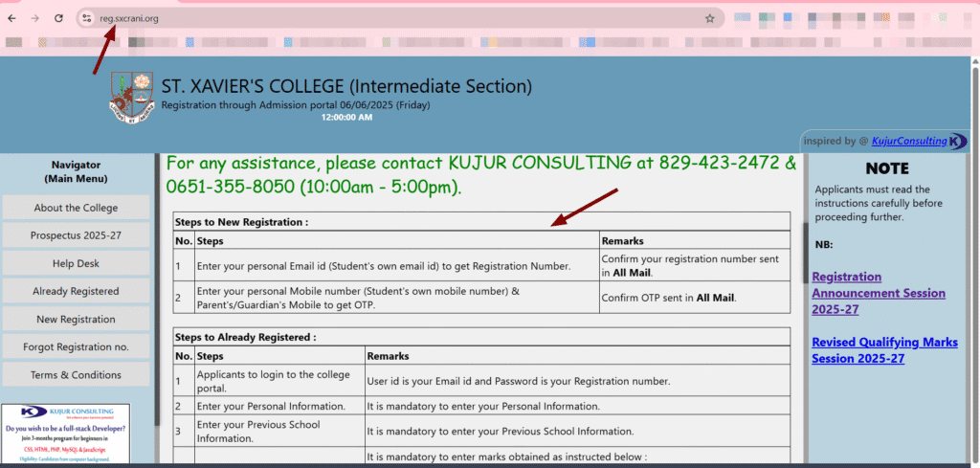The image size is (980, 468).
Task: Click 'Steps to New Registration :' heading
Action: pyautogui.click(x=242, y=221)
